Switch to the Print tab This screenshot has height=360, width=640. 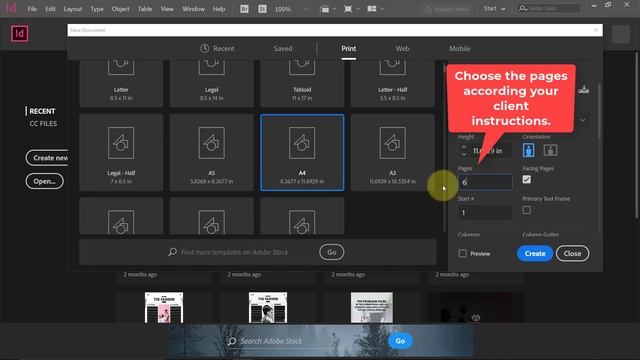pos(349,49)
